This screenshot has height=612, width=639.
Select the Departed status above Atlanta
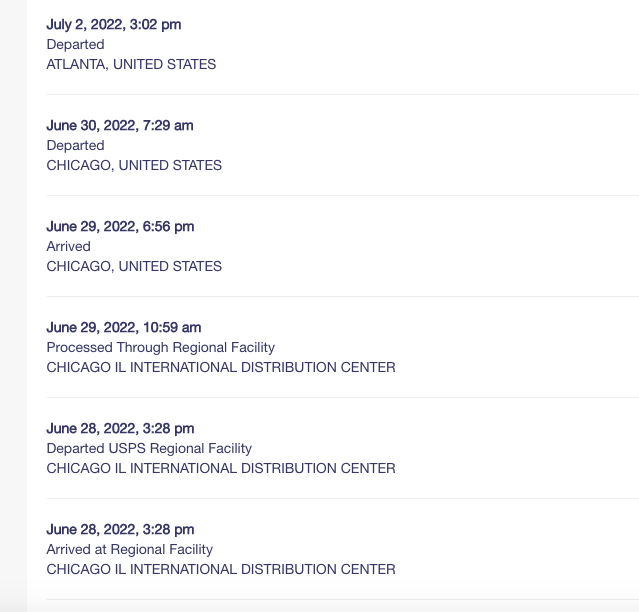coord(75,44)
